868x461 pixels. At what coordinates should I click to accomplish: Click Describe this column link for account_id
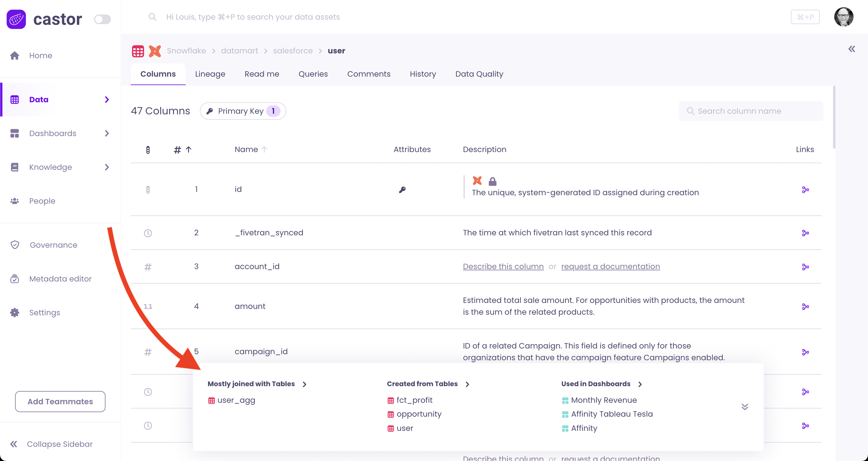pyautogui.click(x=503, y=266)
